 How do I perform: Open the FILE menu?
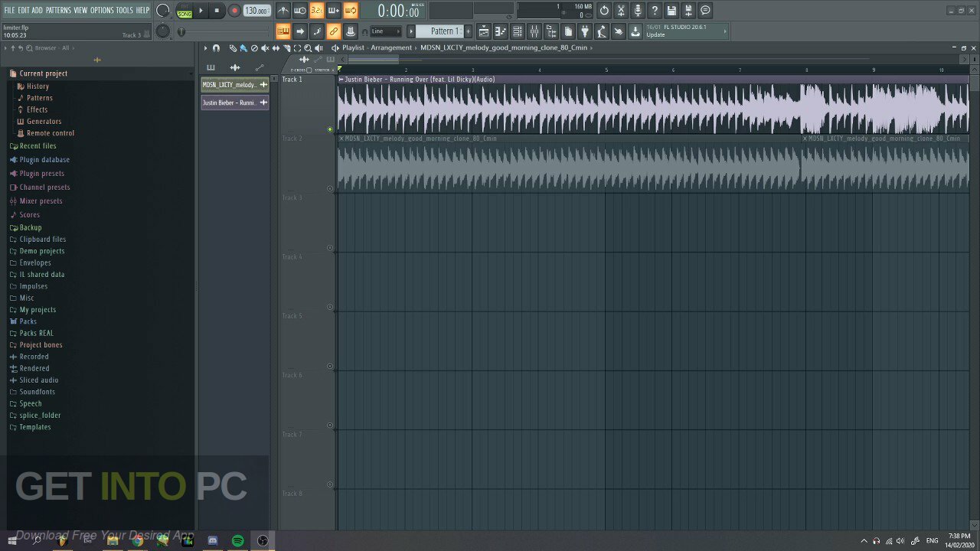[x=9, y=10]
